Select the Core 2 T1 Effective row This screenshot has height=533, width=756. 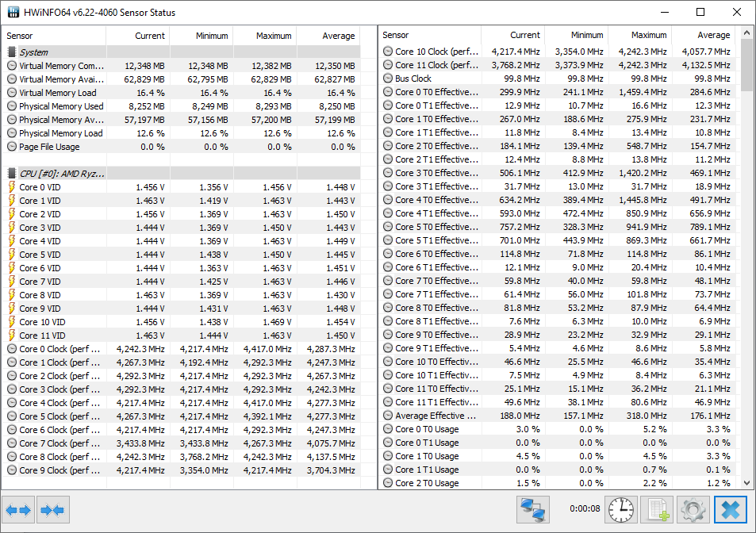[557, 159]
